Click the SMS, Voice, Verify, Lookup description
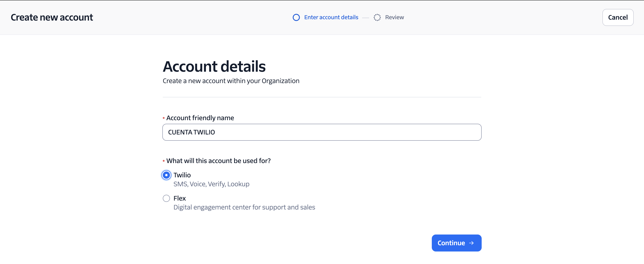This screenshot has width=644, height=264. (x=211, y=184)
